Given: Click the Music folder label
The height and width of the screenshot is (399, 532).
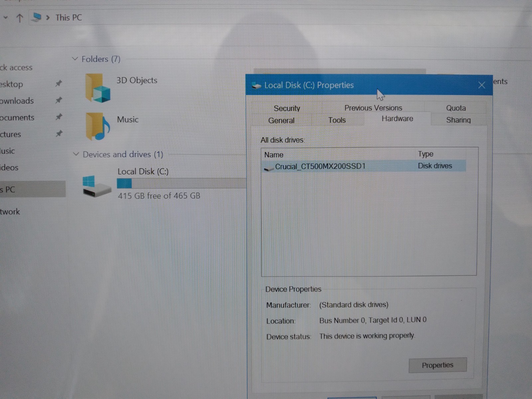Looking at the screenshot, I should 128,119.
